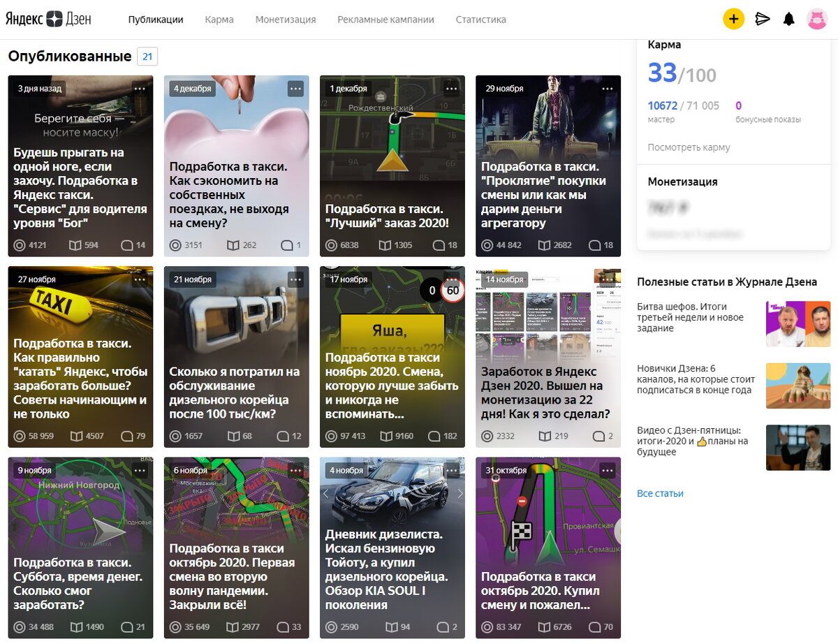
Task: Click 'Все статьи' link
Action: coord(660,493)
